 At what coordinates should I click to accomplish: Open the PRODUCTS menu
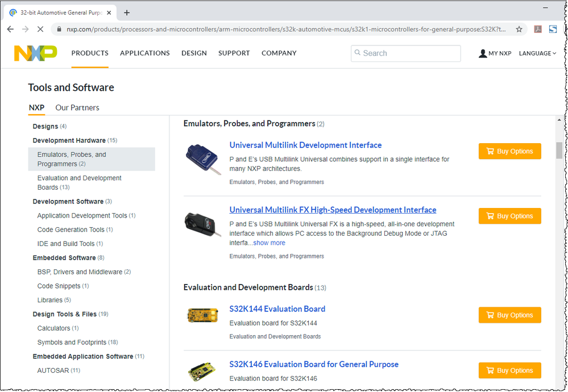click(x=90, y=53)
